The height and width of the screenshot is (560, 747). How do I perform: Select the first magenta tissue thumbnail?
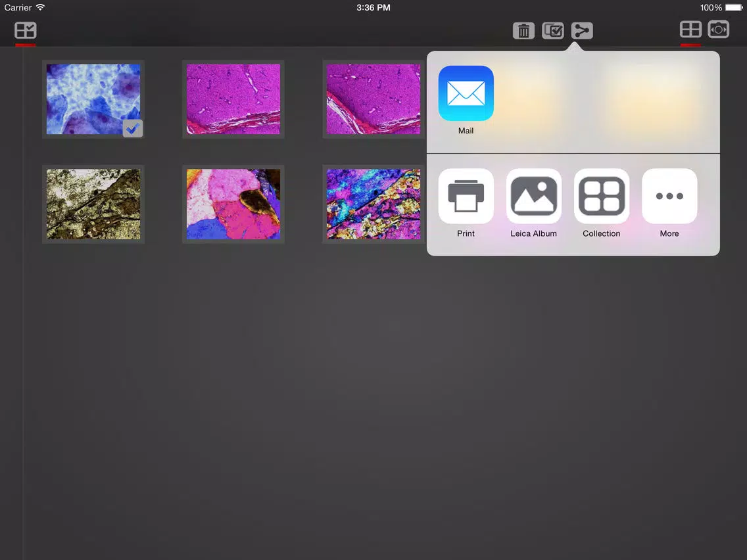pyautogui.click(x=233, y=99)
